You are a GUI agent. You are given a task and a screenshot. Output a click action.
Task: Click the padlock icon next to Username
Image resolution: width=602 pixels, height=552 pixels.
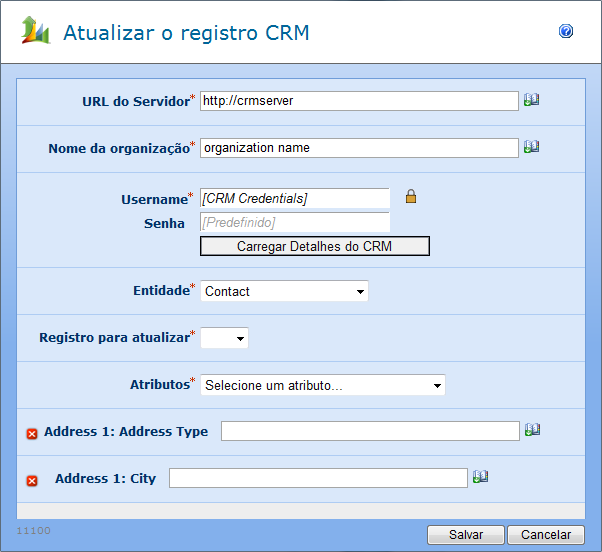click(410, 197)
